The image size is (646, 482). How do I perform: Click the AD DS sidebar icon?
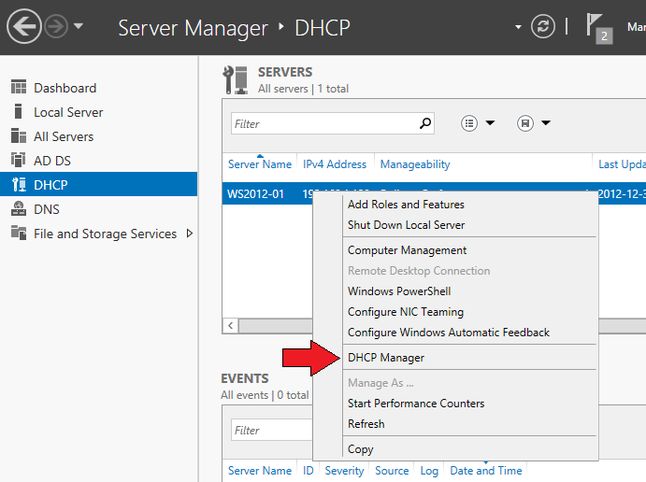[19, 160]
